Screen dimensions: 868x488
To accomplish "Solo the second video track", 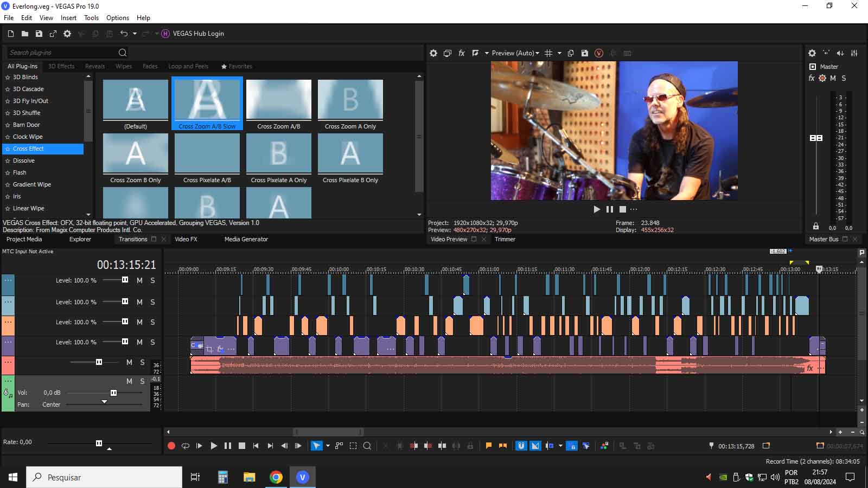I will pyautogui.click(x=153, y=302).
